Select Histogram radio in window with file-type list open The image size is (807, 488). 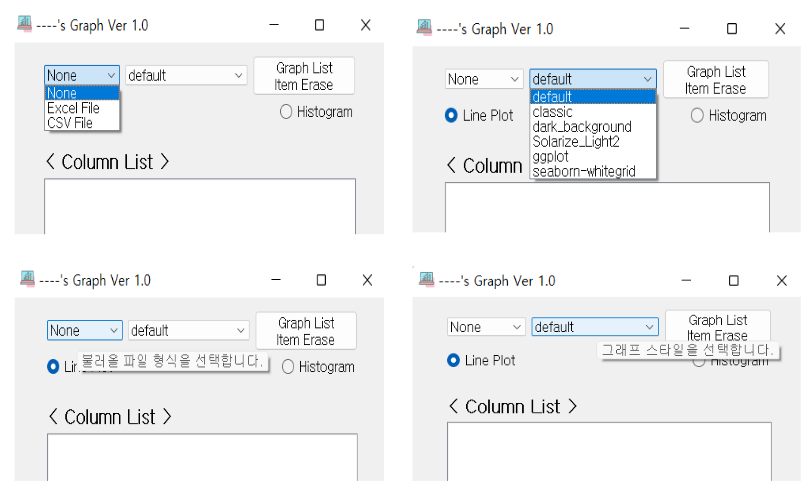[x=317, y=112]
